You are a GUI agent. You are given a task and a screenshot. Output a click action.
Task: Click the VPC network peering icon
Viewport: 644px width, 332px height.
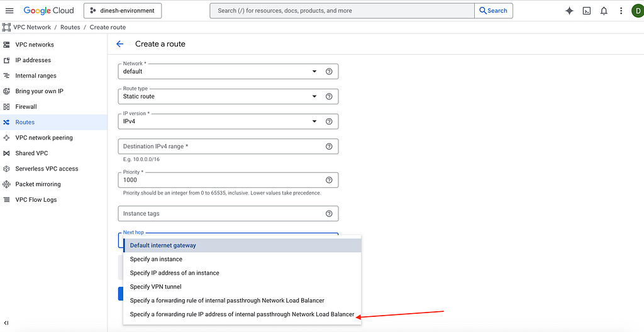[x=6, y=138]
